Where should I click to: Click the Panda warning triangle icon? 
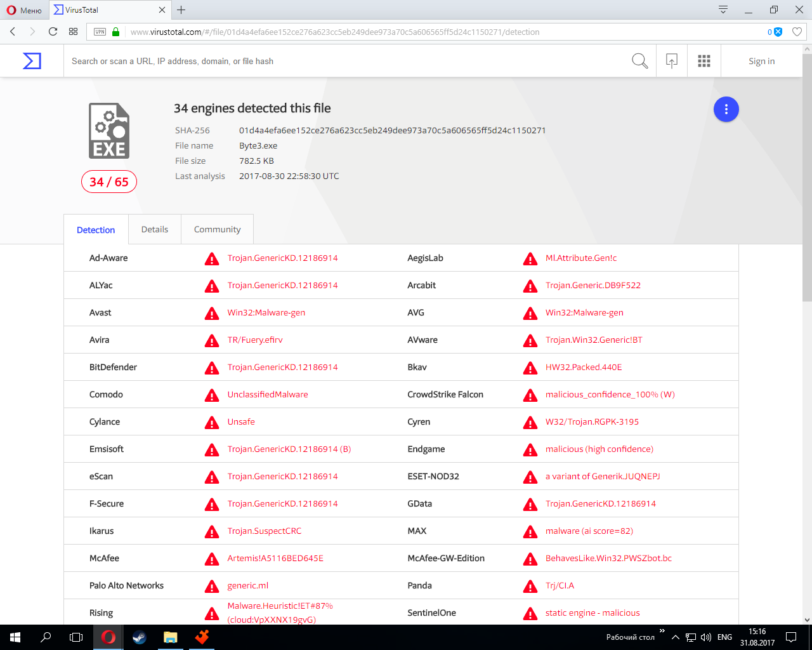pos(530,587)
